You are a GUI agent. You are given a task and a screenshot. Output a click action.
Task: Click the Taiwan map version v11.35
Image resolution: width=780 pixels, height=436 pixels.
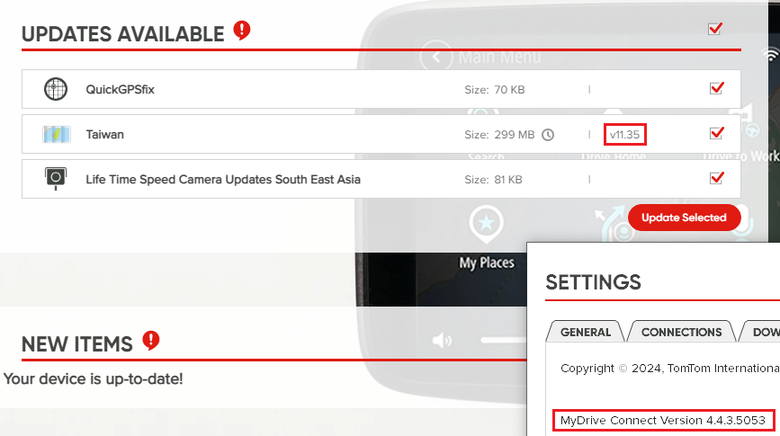[625, 135]
